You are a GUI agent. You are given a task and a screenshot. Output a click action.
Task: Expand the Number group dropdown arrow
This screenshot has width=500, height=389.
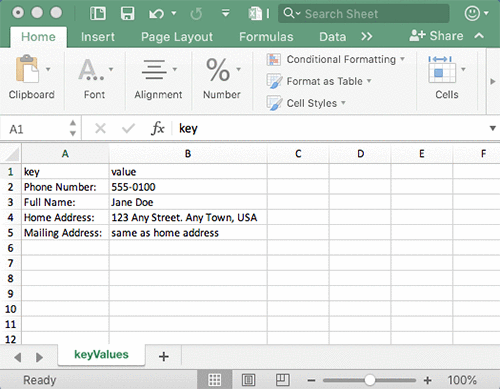tap(238, 69)
